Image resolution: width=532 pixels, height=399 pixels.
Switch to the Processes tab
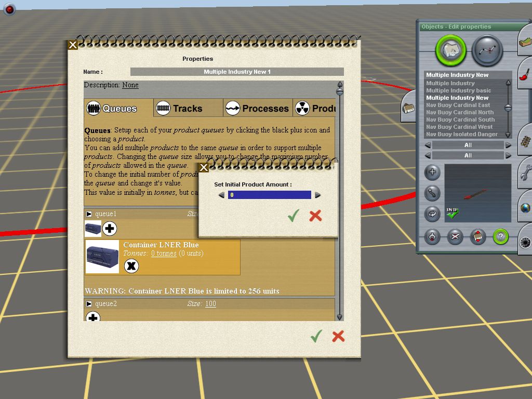point(258,109)
